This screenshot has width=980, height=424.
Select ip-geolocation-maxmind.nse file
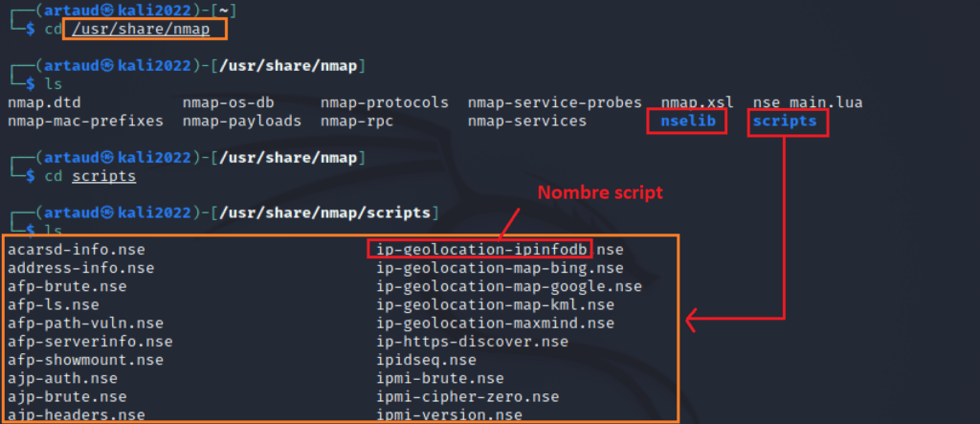click(x=496, y=324)
